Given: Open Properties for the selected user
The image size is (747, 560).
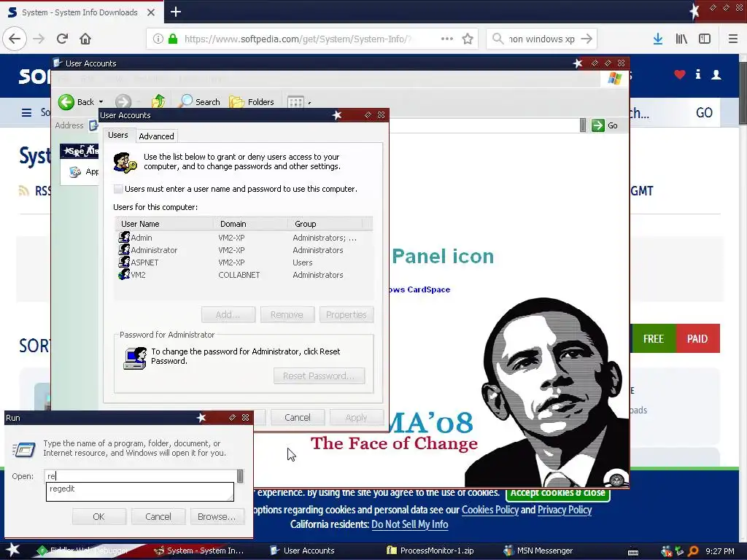Looking at the screenshot, I should tap(347, 315).
